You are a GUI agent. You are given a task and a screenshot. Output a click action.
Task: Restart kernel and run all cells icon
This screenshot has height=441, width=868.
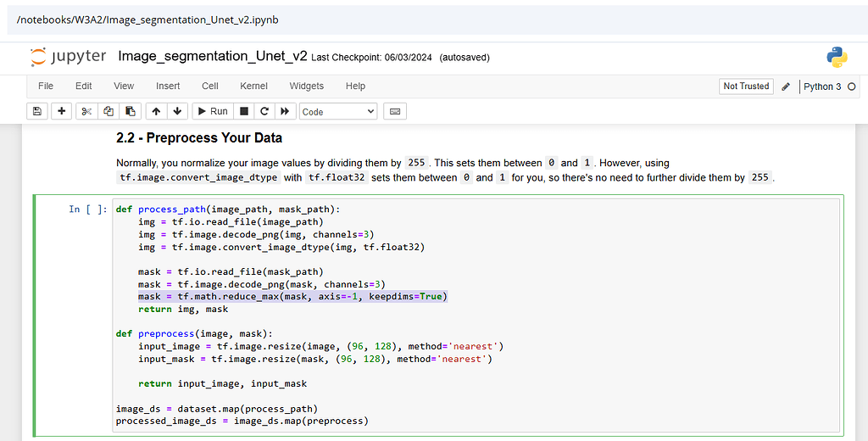pyautogui.click(x=286, y=111)
